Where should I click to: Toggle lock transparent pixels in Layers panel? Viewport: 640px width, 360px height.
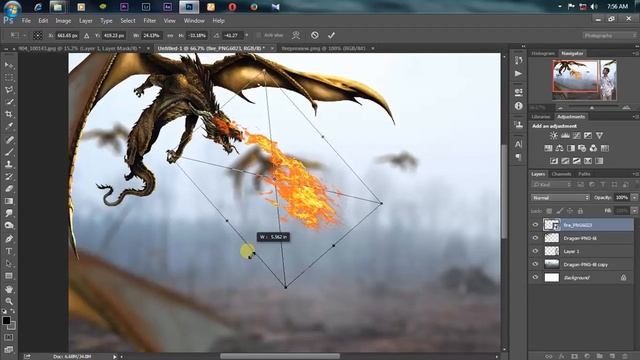(x=549, y=211)
